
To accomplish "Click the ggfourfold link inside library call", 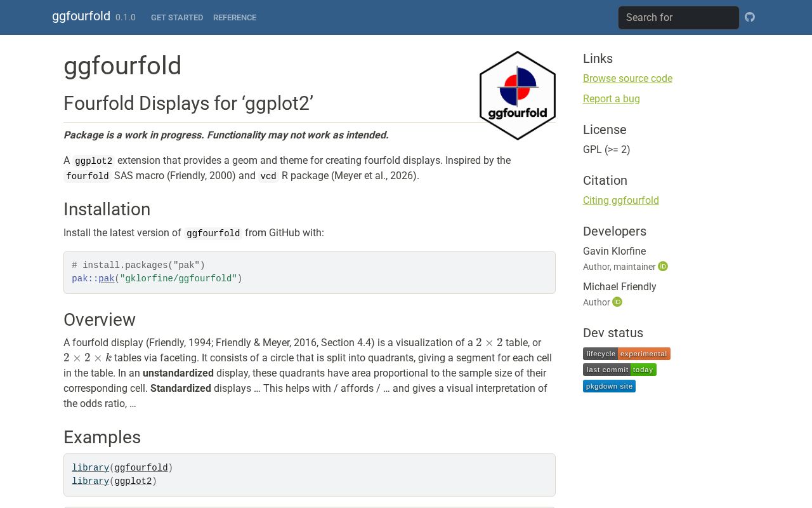I will [x=141, y=468].
